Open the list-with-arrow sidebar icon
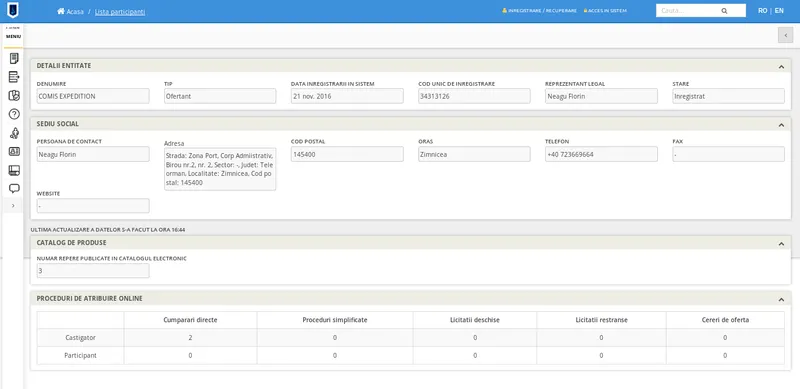Viewport: 800px width, 389px height. click(14, 77)
